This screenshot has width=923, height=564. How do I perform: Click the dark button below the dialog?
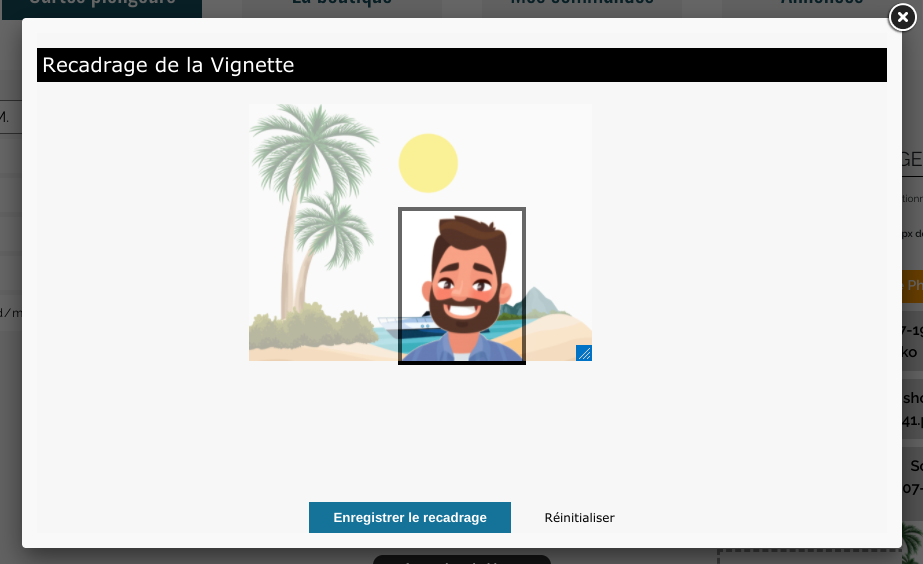pyautogui.click(x=462, y=559)
